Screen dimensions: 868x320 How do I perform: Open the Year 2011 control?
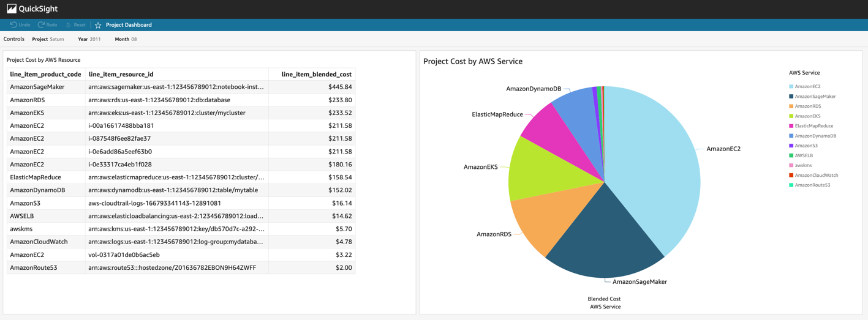[89, 39]
